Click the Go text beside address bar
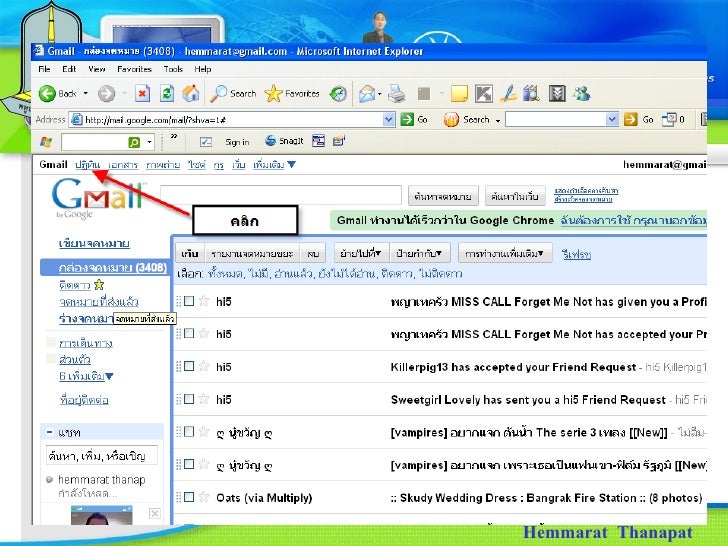 click(x=422, y=119)
